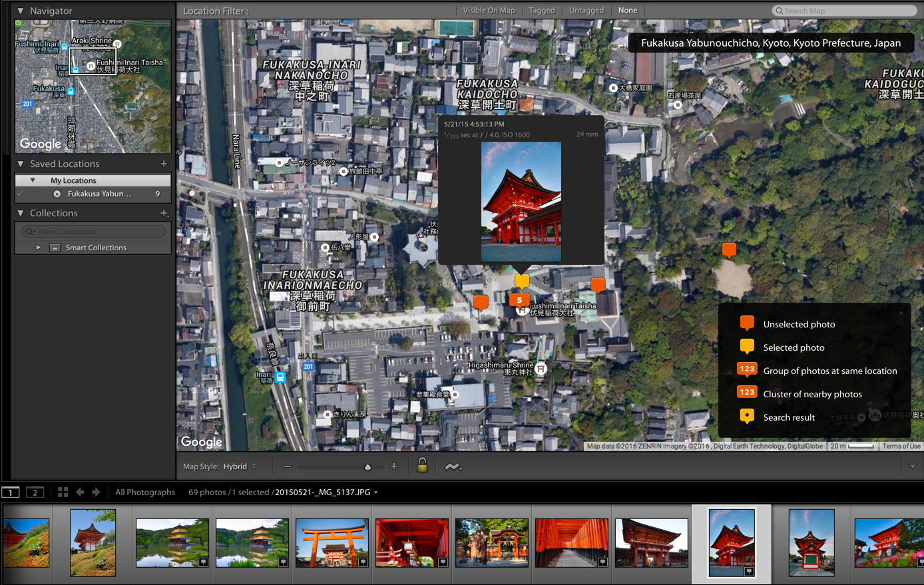The width and height of the screenshot is (924, 585).
Task: Open the GPS tracklog icon menu
Action: pos(453,467)
